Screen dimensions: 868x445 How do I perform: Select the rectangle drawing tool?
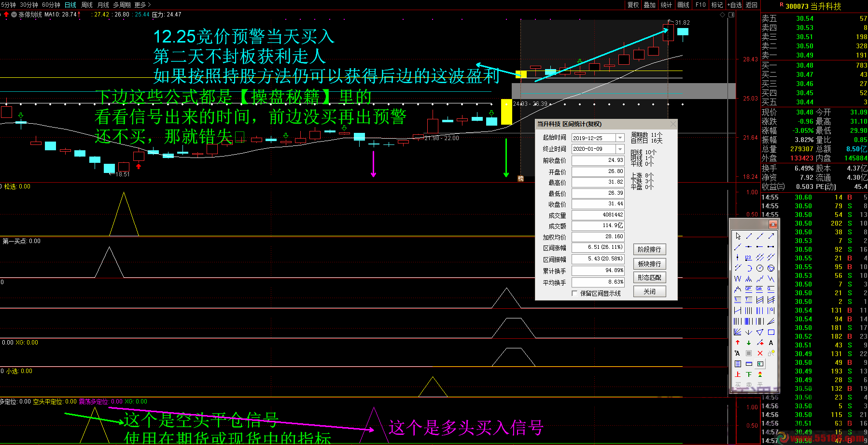771,331
